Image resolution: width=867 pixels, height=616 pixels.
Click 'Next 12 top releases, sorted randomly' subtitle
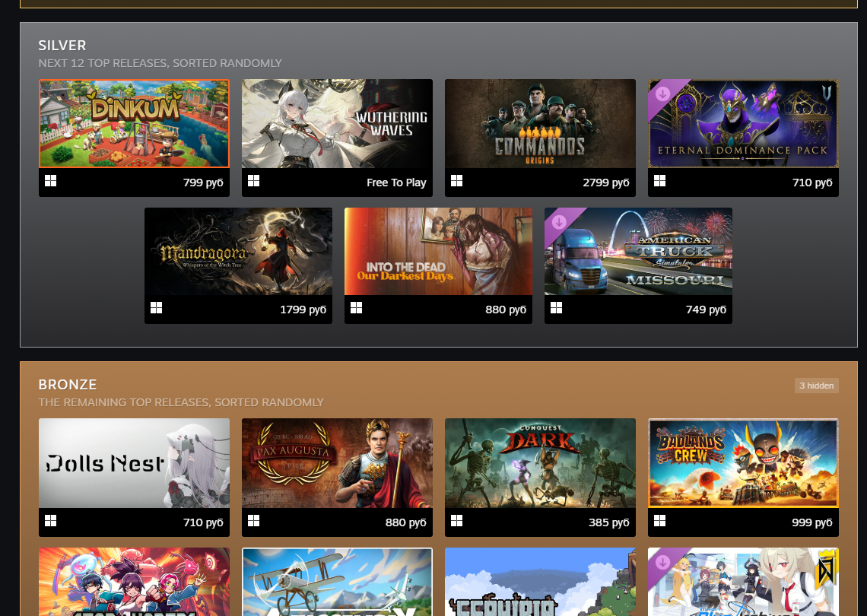[160, 63]
